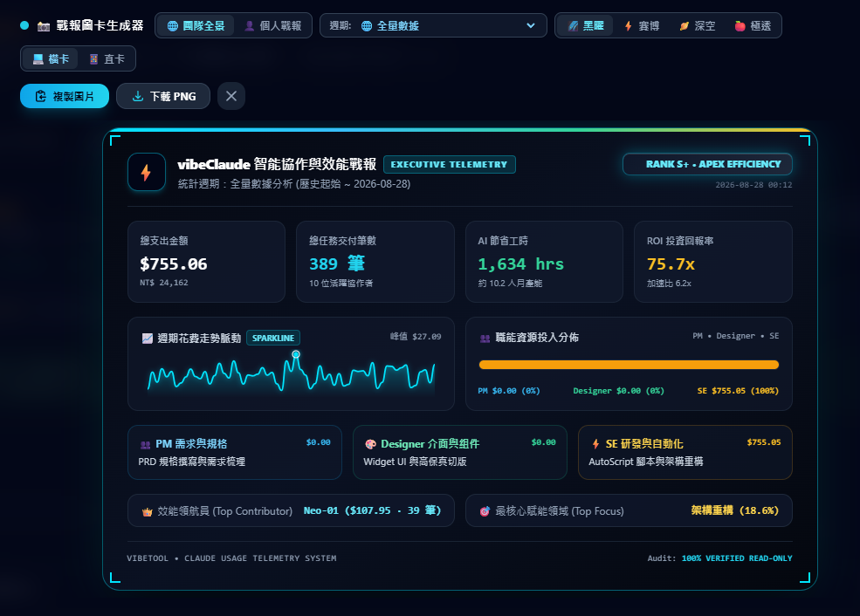860x616 pixels.
Task: Choose 橫卡 horizontal card layout
Action: (x=51, y=58)
